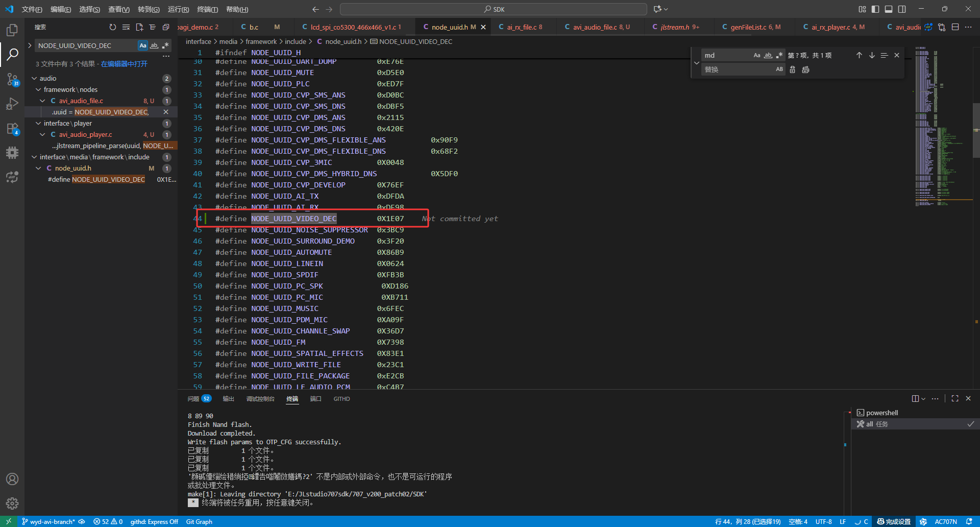Toggle regex option in find widget
This screenshot has width=980, height=527.
[x=779, y=55]
